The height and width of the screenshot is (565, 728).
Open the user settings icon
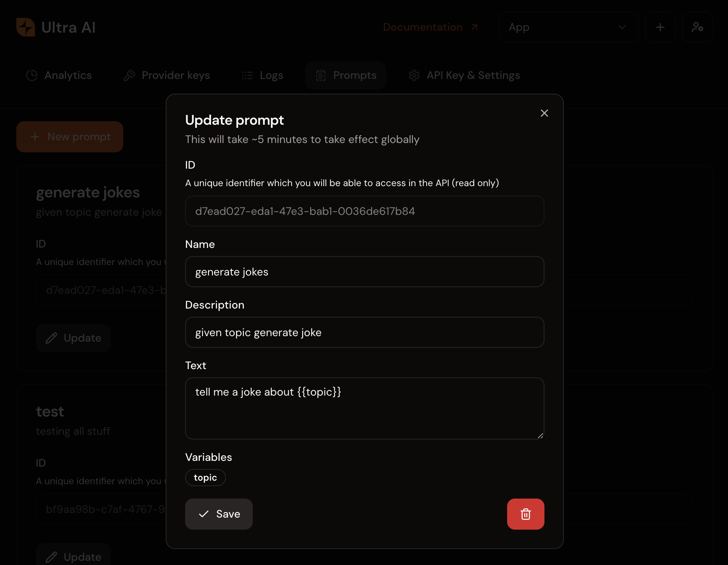[x=697, y=27]
